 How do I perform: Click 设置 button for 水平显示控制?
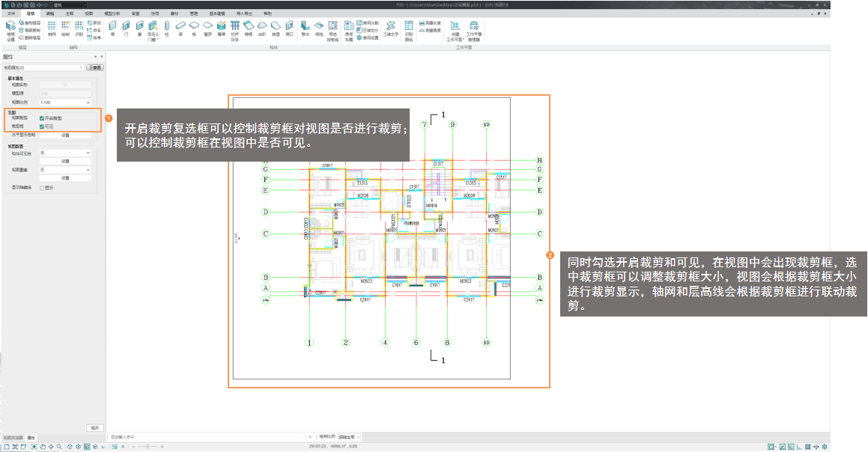pyautogui.click(x=64, y=135)
